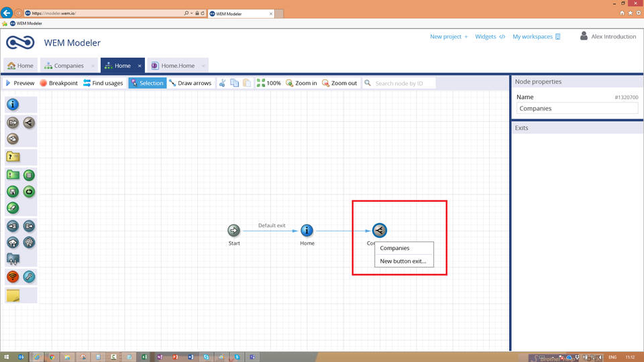Click the Exits panel header
644x362 pixels.
pos(577,128)
